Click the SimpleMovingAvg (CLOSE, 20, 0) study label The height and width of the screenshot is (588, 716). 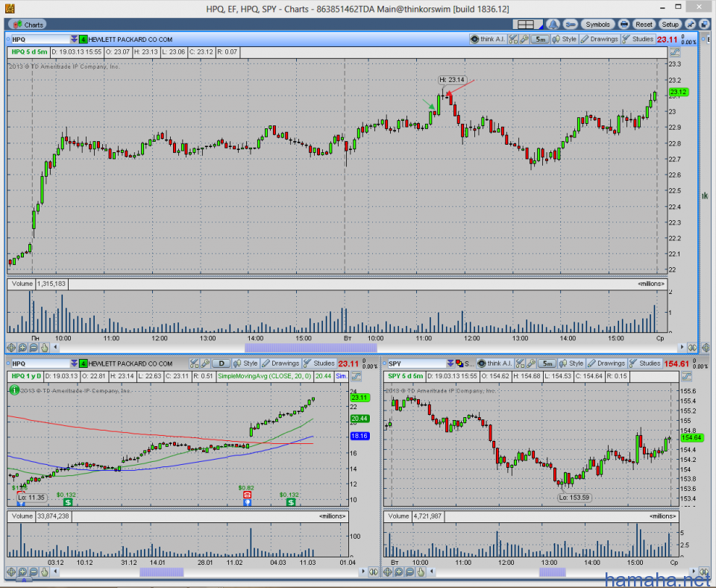[x=264, y=377]
